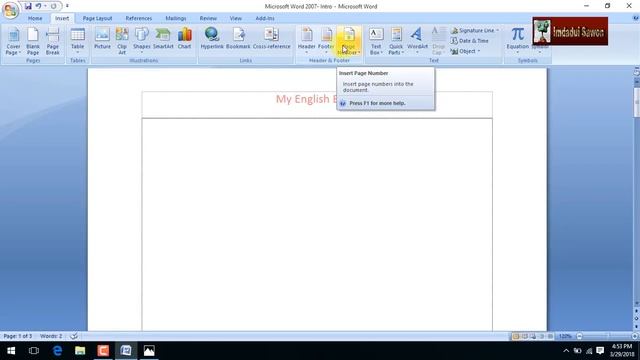Click inside the blank document body
This screenshot has height=360, width=640.
[x=317, y=224]
